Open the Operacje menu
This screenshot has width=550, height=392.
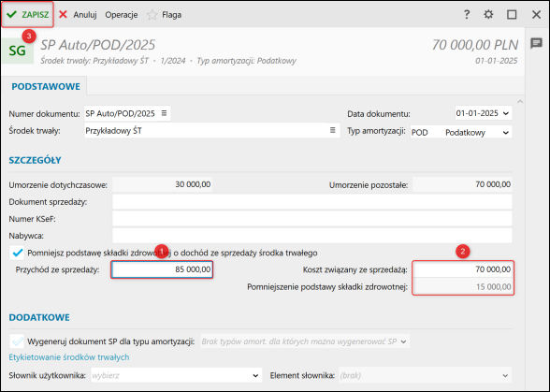coord(122,15)
